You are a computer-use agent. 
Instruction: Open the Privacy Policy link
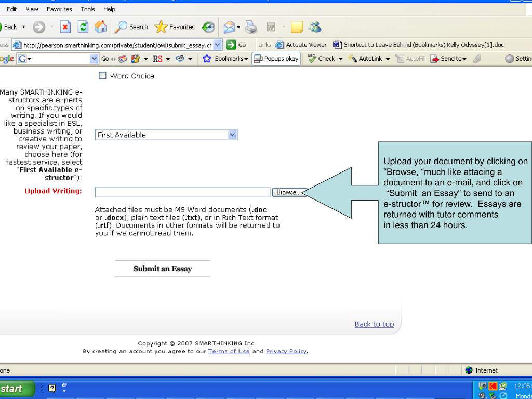pos(286,351)
